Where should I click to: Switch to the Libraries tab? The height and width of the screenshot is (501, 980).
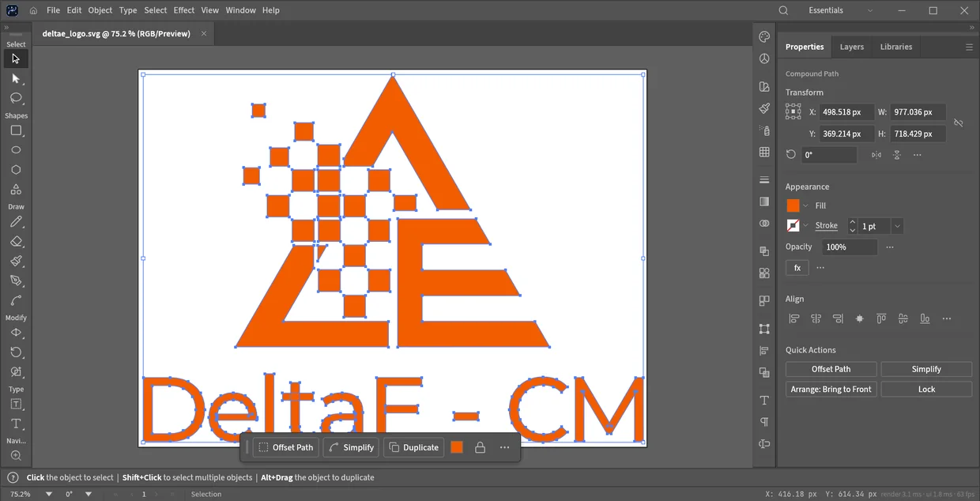(x=896, y=47)
